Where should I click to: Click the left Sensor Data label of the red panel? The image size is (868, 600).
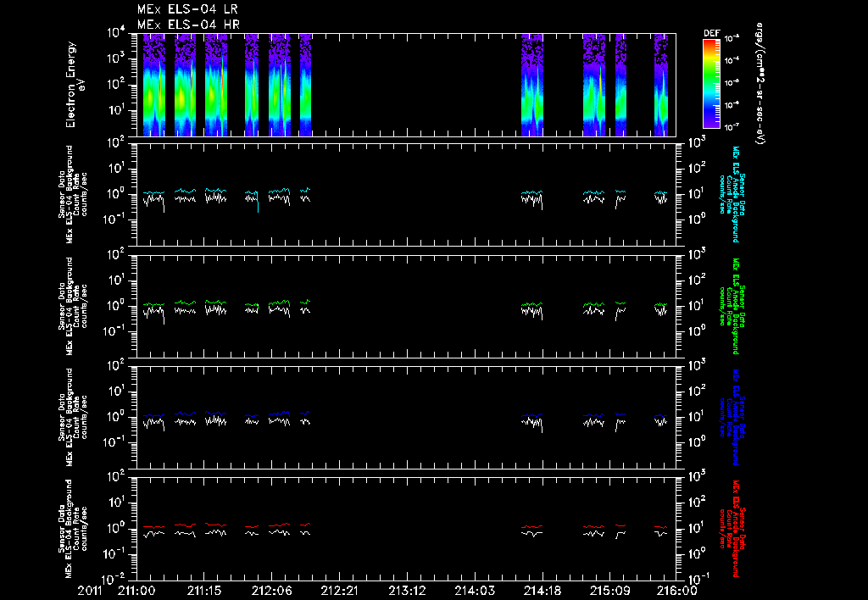tap(73, 528)
